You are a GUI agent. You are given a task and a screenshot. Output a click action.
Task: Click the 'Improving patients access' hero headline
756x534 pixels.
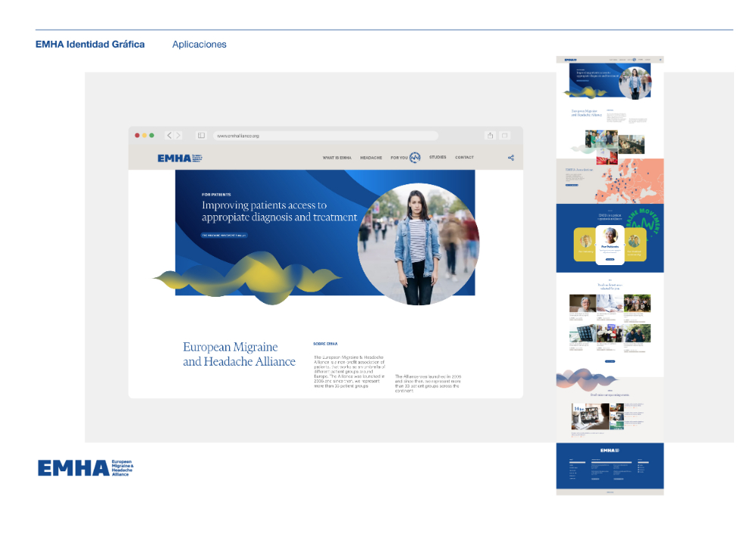(279, 211)
